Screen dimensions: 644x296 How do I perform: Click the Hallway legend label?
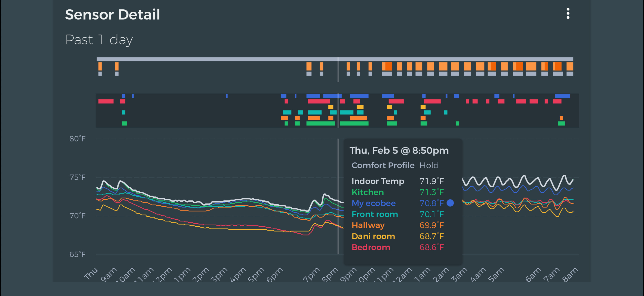(368, 225)
